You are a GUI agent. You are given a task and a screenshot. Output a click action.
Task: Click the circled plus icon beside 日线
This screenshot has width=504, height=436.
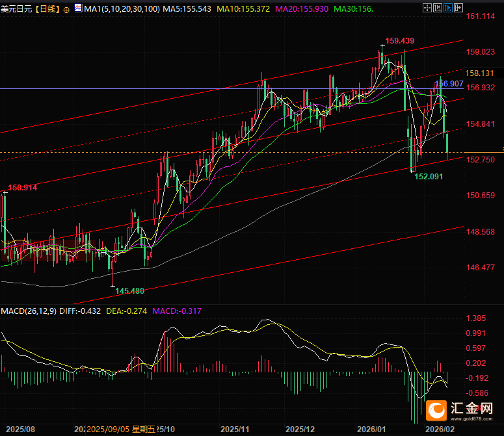coord(66,10)
